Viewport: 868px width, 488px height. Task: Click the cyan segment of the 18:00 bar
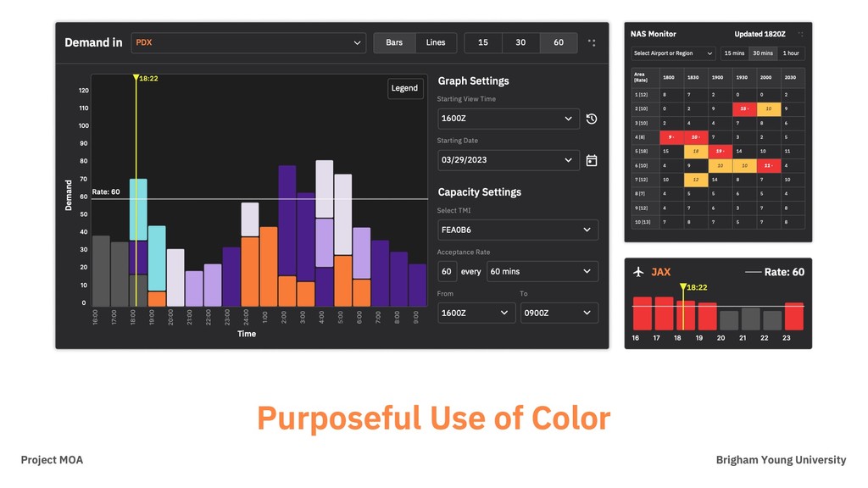138,209
